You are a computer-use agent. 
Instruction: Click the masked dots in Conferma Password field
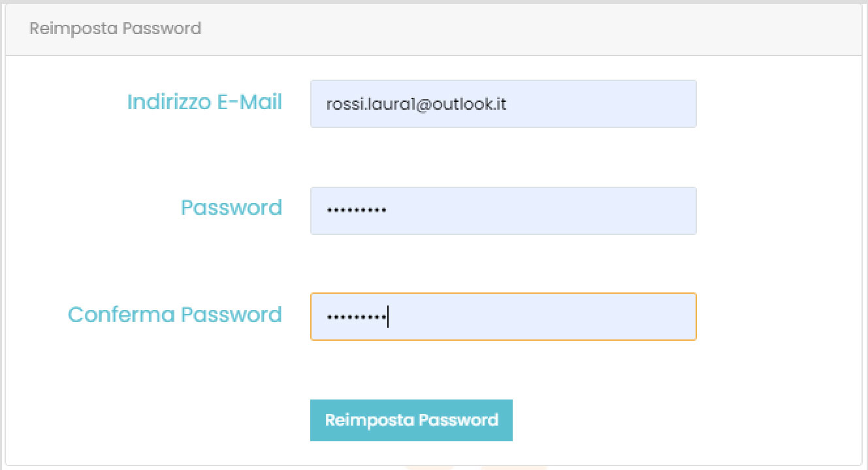(356, 317)
